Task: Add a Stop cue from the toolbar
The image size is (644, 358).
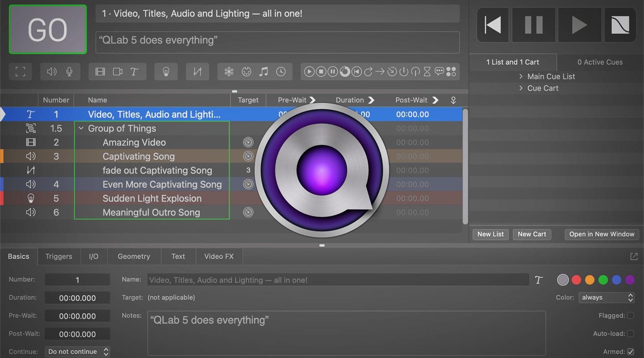Action: coord(321,72)
